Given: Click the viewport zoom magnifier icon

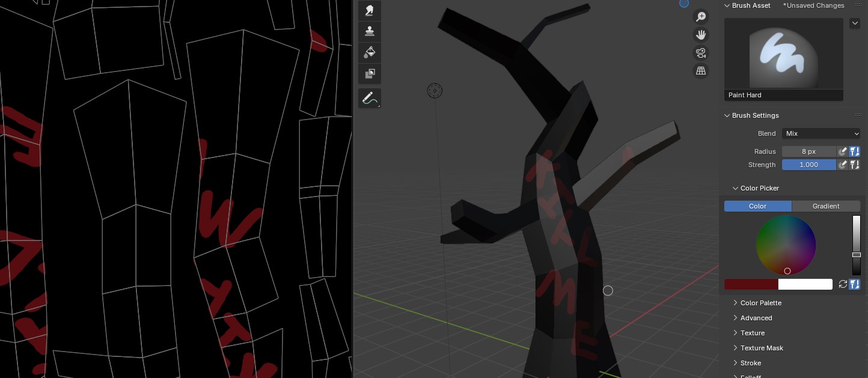Looking at the screenshot, I should [x=700, y=17].
